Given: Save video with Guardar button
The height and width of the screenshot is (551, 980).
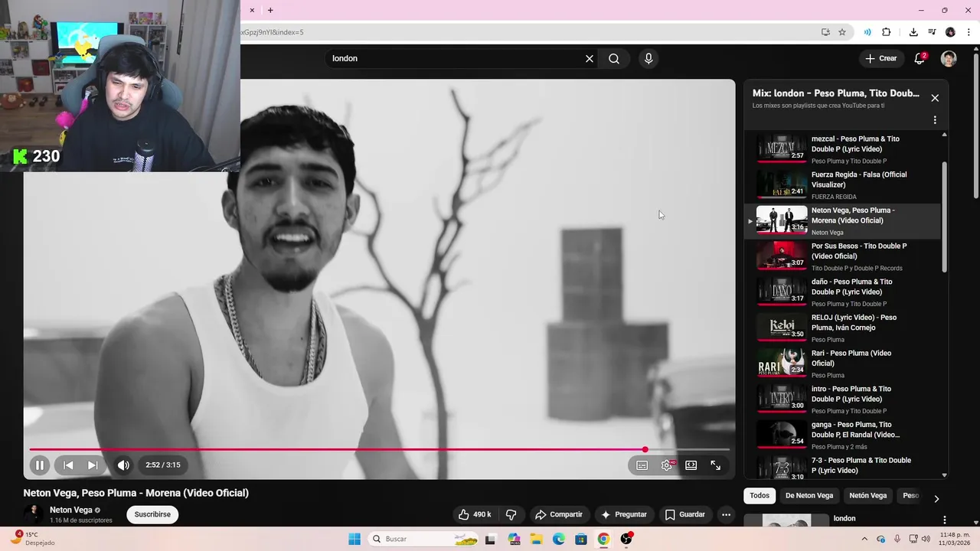Looking at the screenshot, I should (684, 514).
